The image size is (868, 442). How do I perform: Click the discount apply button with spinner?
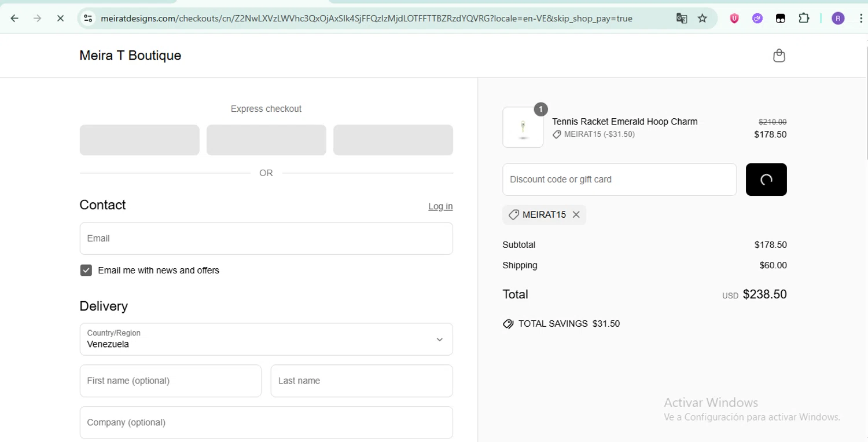pyautogui.click(x=766, y=180)
